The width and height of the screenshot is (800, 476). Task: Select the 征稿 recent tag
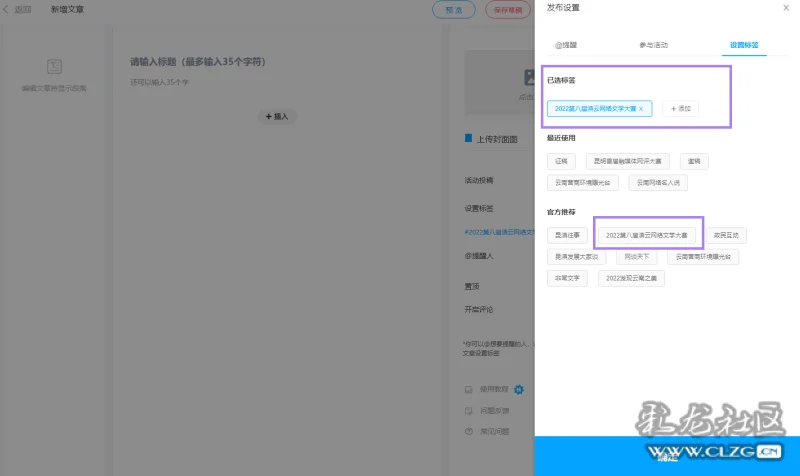coord(561,161)
